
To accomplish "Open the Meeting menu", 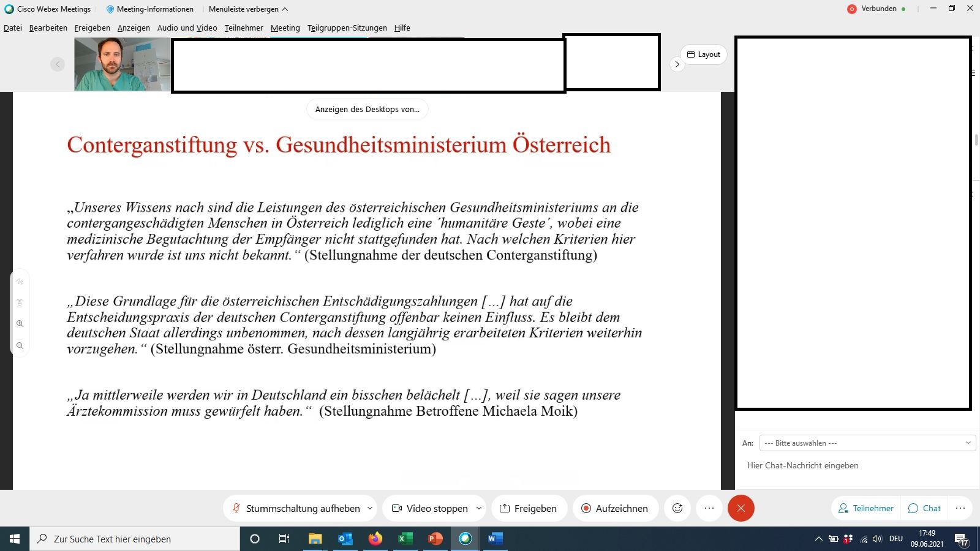I will [285, 28].
